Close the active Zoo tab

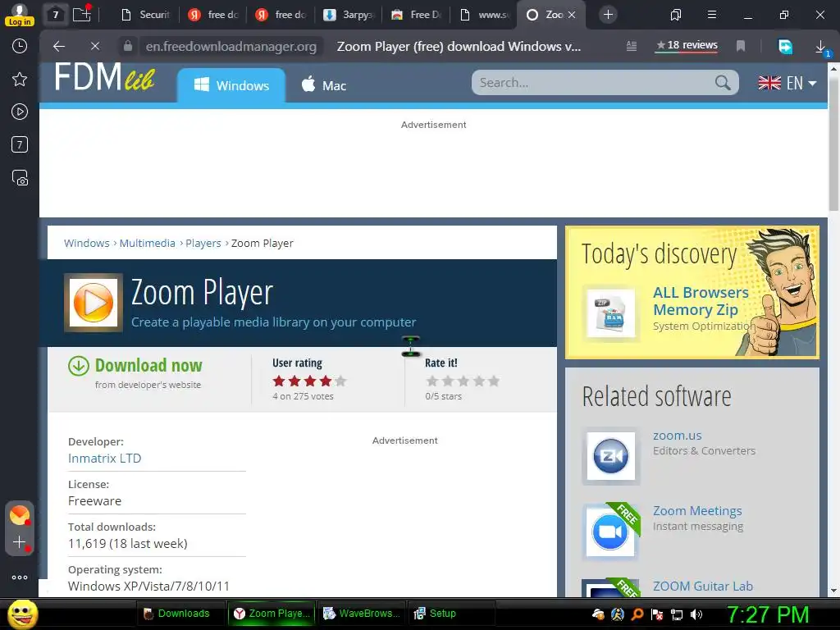coord(572,15)
